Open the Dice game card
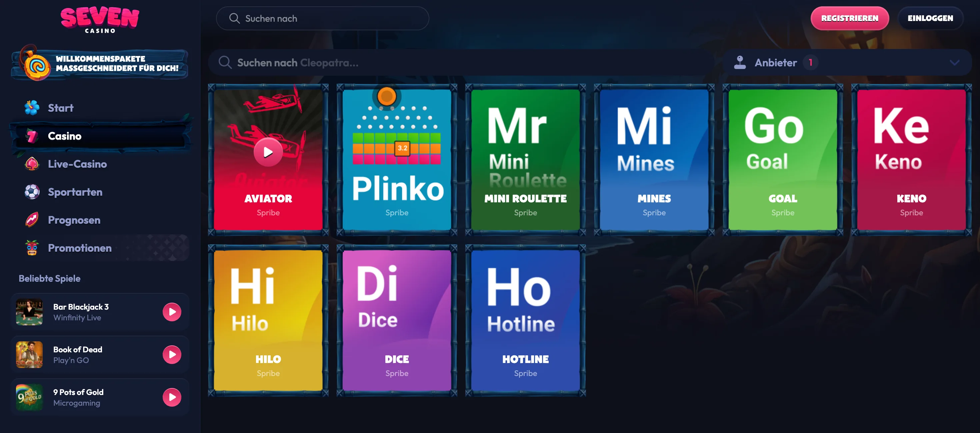The width and height of the screenshot is (980, 433). pos(397,320)
